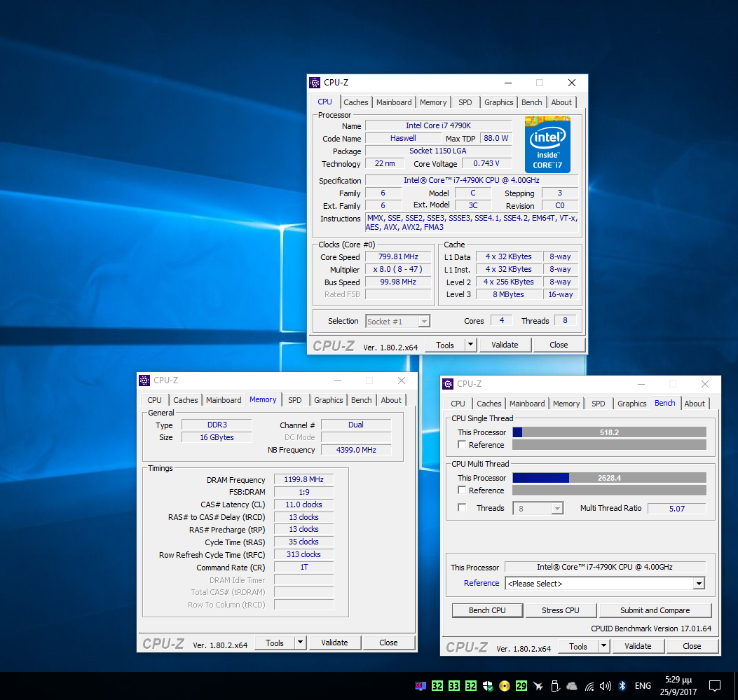
Task: Click the temperature tray icon showing 29
Action: click(x=521, y=686)
